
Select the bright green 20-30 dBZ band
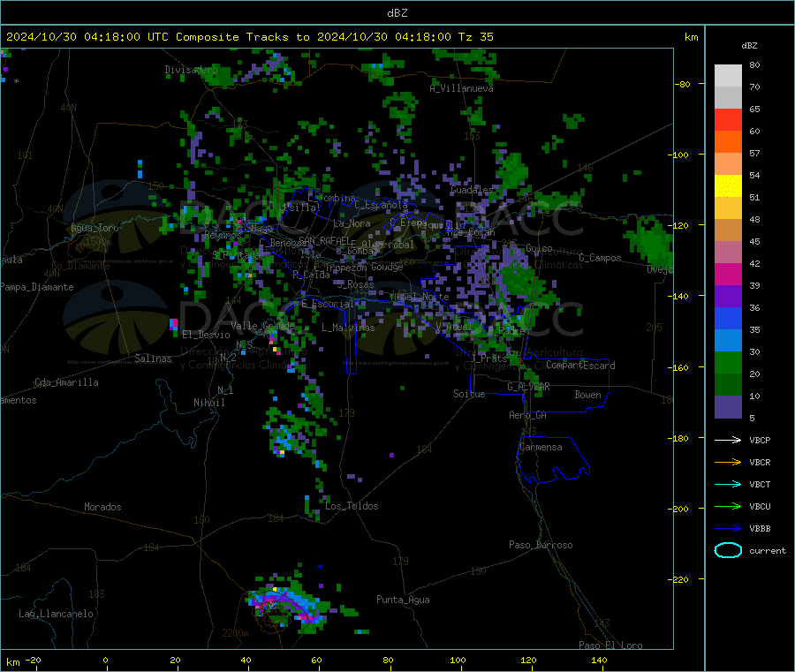coord(728,362)
